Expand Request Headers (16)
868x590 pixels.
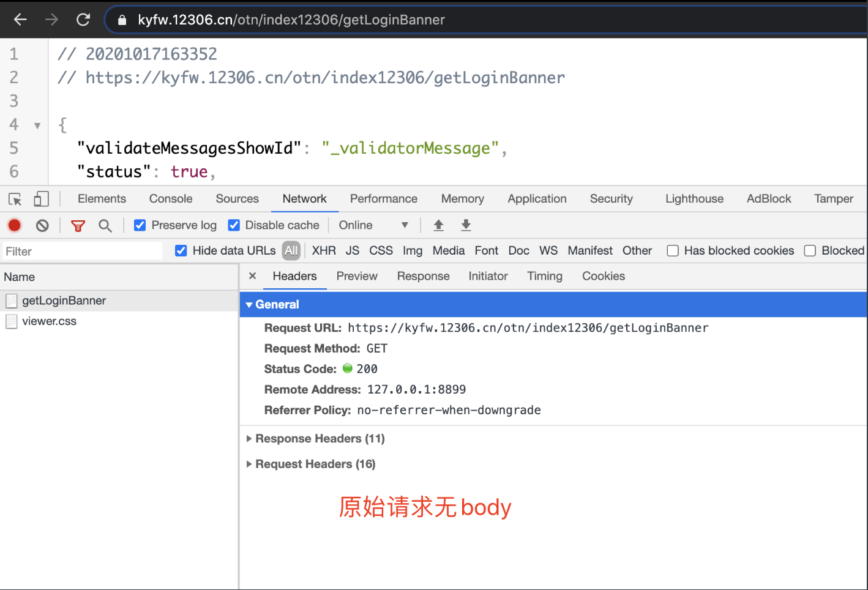[x=249, y=465]
